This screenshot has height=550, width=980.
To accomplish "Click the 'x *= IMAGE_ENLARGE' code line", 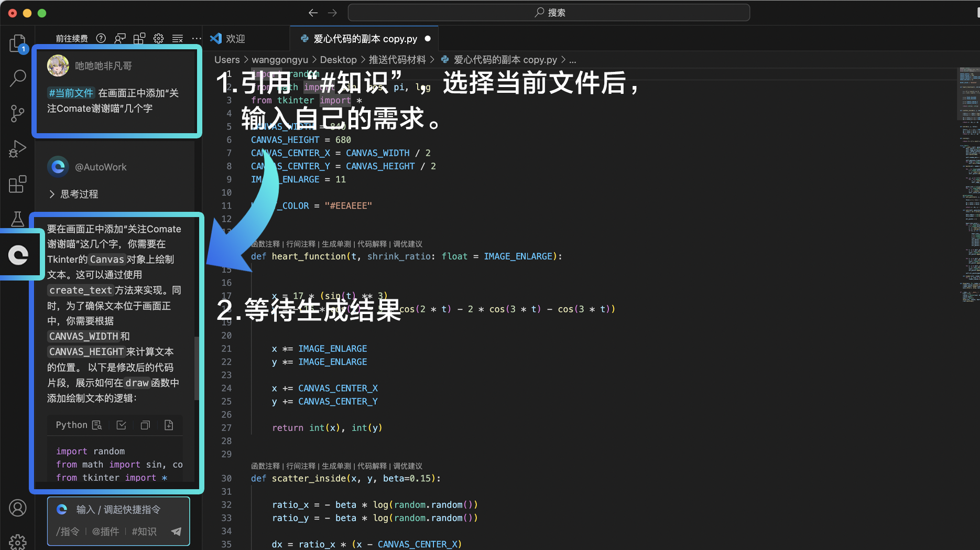I will coord(319,349).
